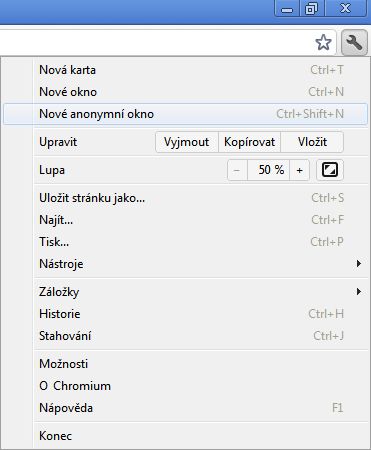Expand the Záložky submenu
Image resolution: width=371 pixels, height=450 pixels.
[x=185, y=292]
